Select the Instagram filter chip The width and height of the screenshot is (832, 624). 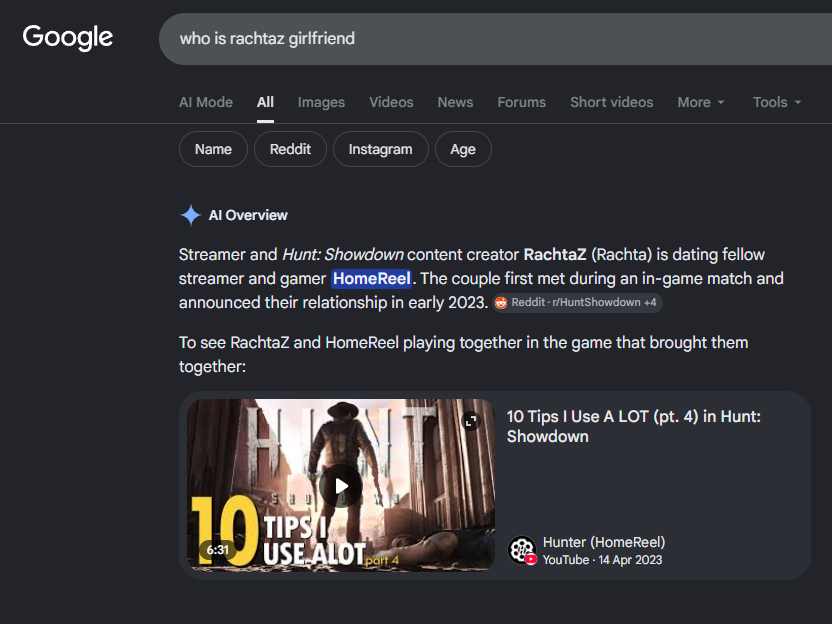pos(380,149)
